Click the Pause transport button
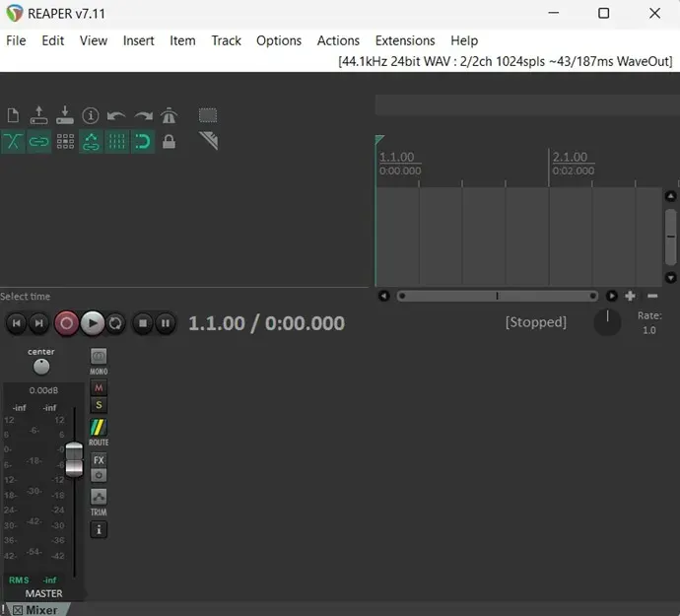The image size is (680, 616). pyautogui.click(x=166, y=323)
